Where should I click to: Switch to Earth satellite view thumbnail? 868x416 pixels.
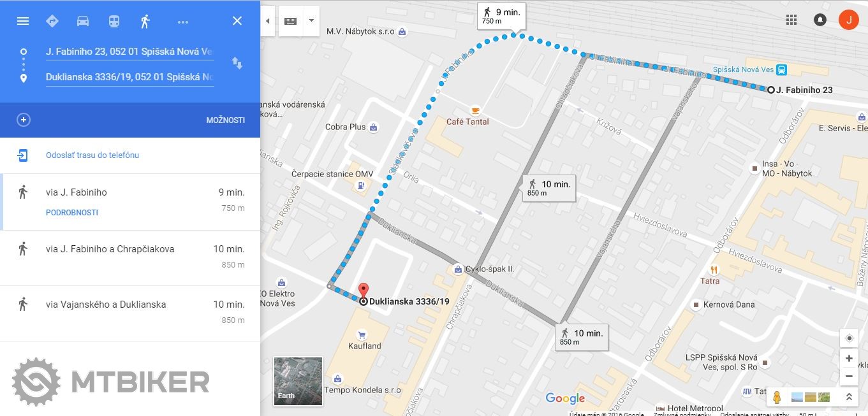pyautogui.click(x=298, y=381)
